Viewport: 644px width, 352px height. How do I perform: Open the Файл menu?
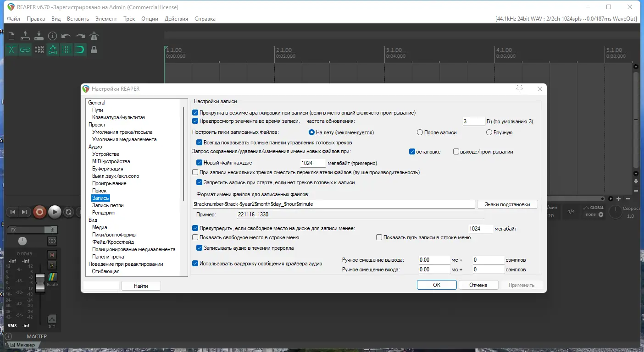tap(14, 19)
